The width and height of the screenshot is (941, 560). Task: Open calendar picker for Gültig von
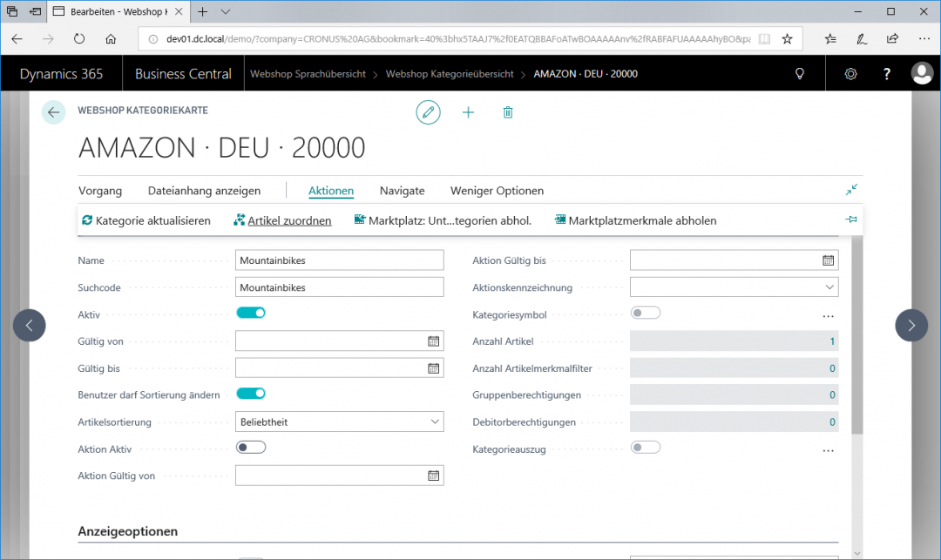[433, 341]
